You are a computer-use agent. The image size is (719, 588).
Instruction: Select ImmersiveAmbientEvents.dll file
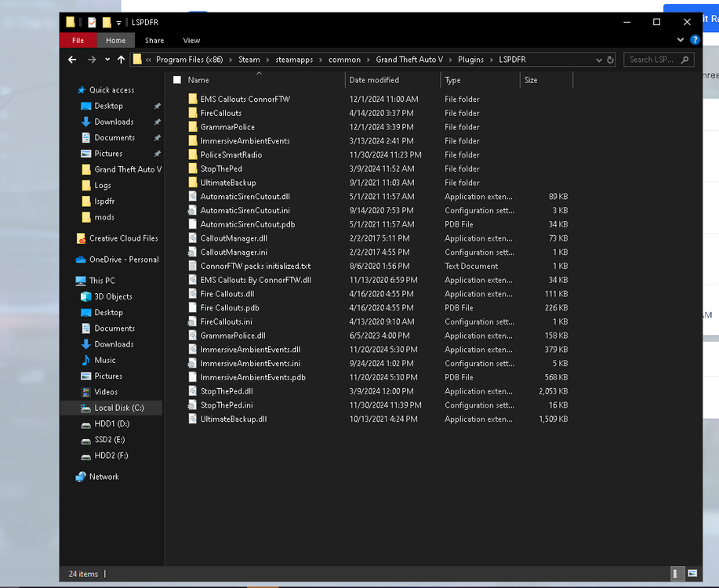250,350
